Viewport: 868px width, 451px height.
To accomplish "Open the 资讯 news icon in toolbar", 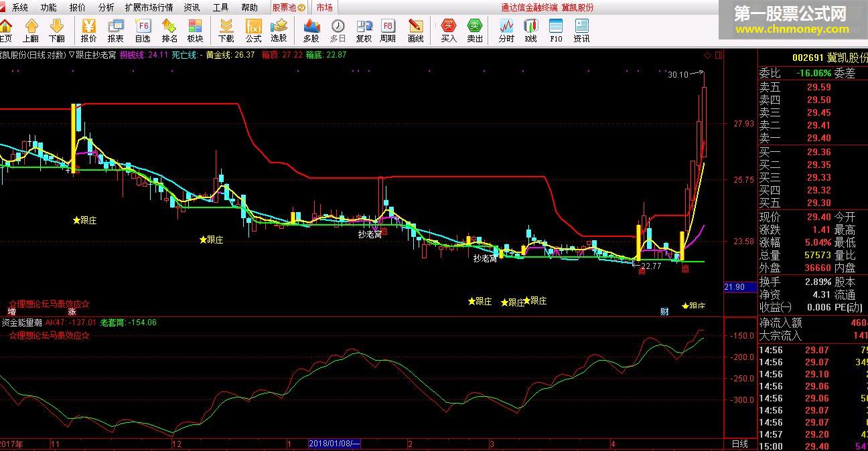I will click(x=581, y=30).
